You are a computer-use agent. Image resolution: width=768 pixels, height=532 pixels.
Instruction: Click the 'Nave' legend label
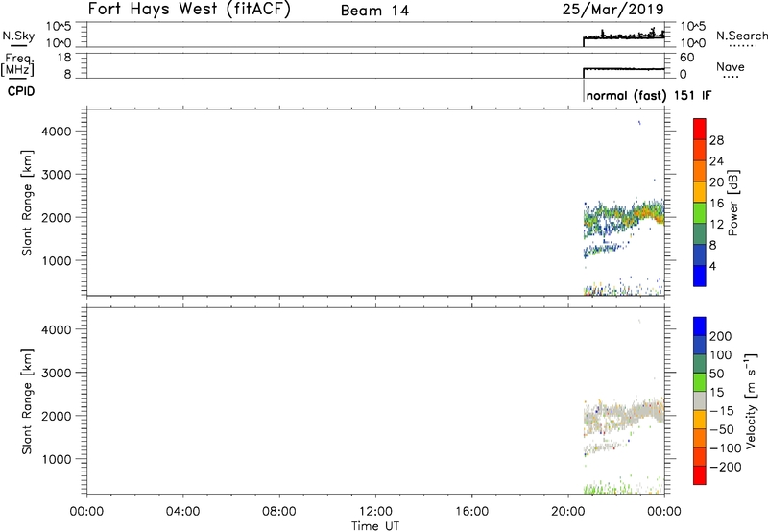click(731, 67)
